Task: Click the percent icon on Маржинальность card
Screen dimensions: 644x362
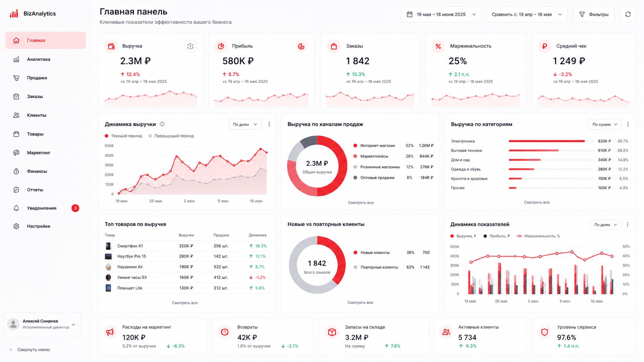Action: click(x=438, y=46)
